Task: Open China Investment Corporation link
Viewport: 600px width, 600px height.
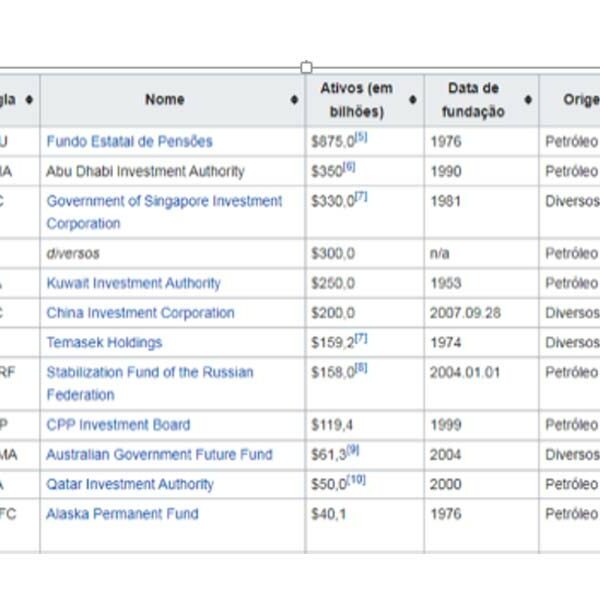Action: click(140, 313)
